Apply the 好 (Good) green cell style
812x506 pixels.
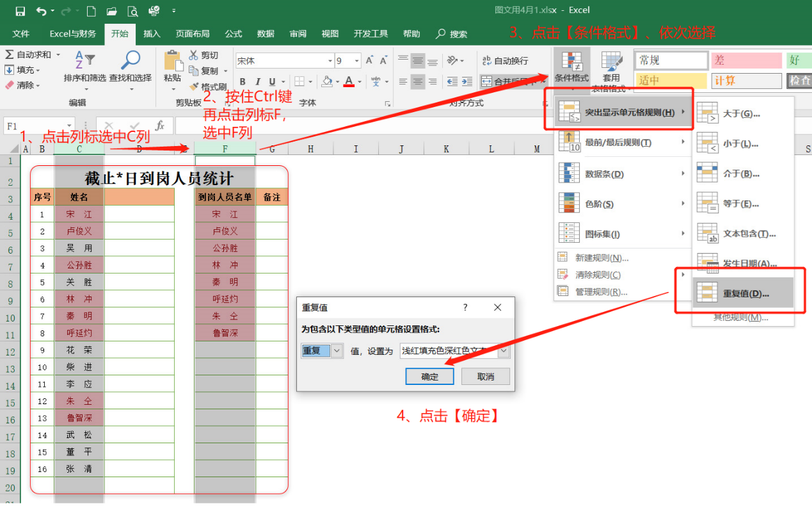pos(799,61)
